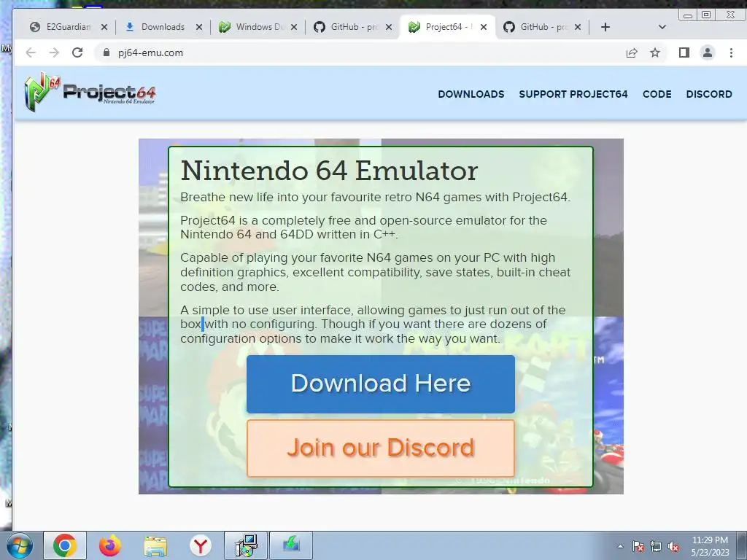Screen dimensions: 747x560
Task: Show hidden system tray icons
Action: coord(620,546)
